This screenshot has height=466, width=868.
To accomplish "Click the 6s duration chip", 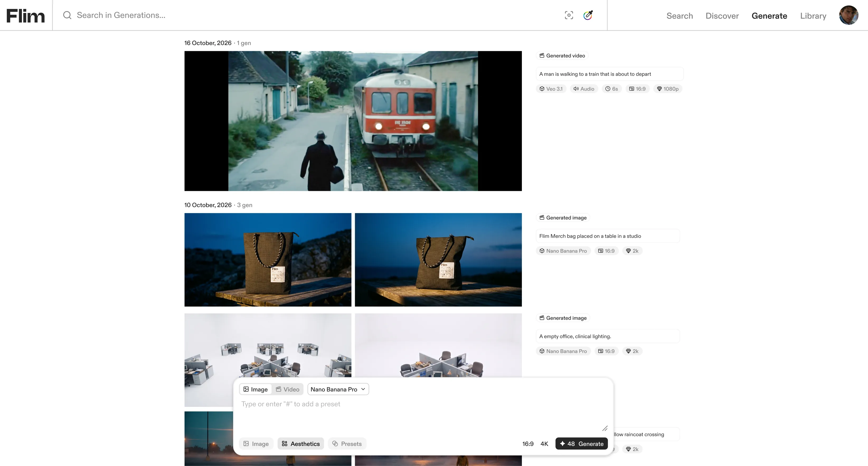I will [x=612, y=89].
